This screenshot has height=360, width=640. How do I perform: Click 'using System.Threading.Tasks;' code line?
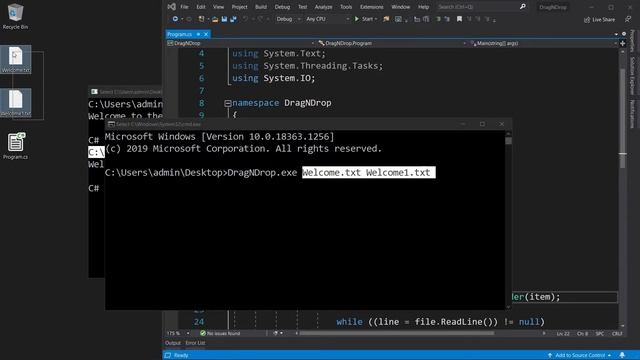pyautogui.click(x=308, y=66)
